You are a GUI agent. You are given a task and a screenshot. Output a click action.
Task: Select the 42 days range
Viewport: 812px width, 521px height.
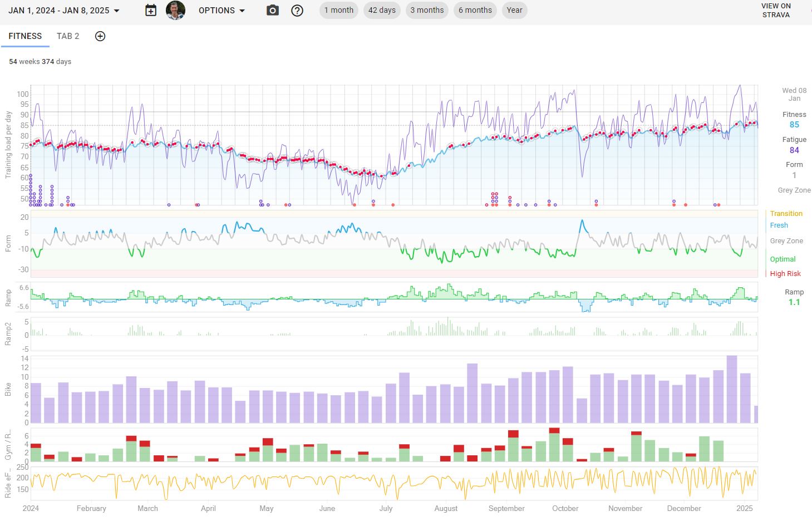pos(382,10)
